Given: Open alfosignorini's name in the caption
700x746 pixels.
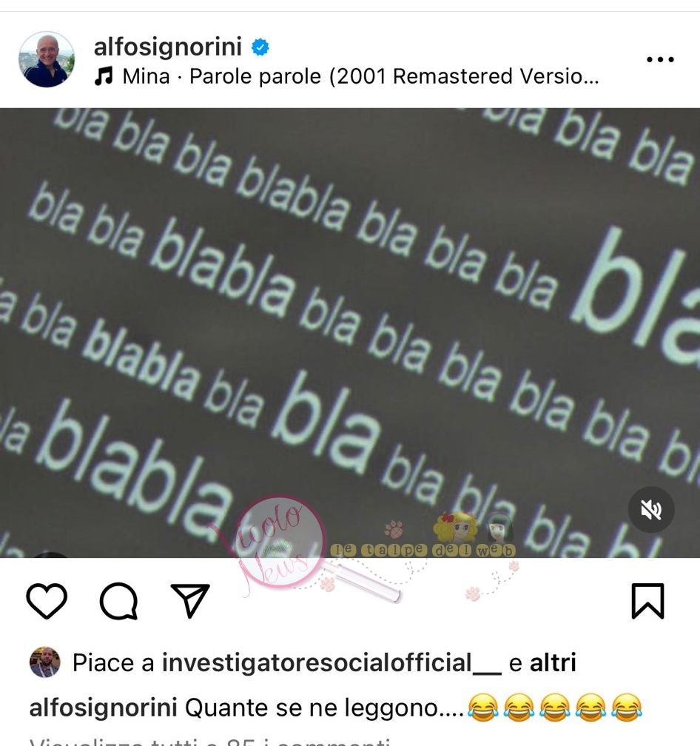Looking at the screenshot, I should point(103,708).
